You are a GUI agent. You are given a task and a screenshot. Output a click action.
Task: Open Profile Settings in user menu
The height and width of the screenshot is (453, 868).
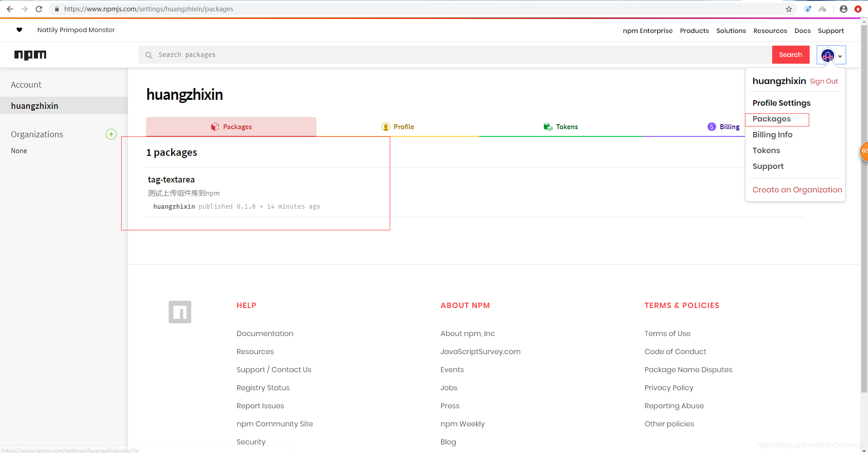click(x=781, y=103)
